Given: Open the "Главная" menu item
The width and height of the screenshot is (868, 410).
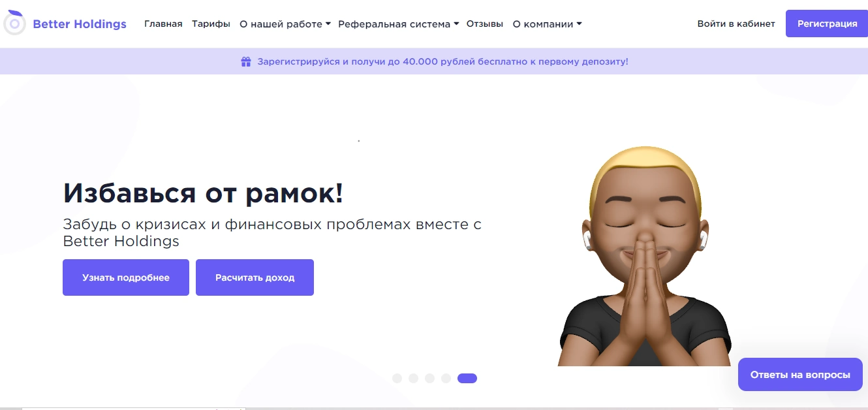Looking at the screenshot, I should point(163,24).
